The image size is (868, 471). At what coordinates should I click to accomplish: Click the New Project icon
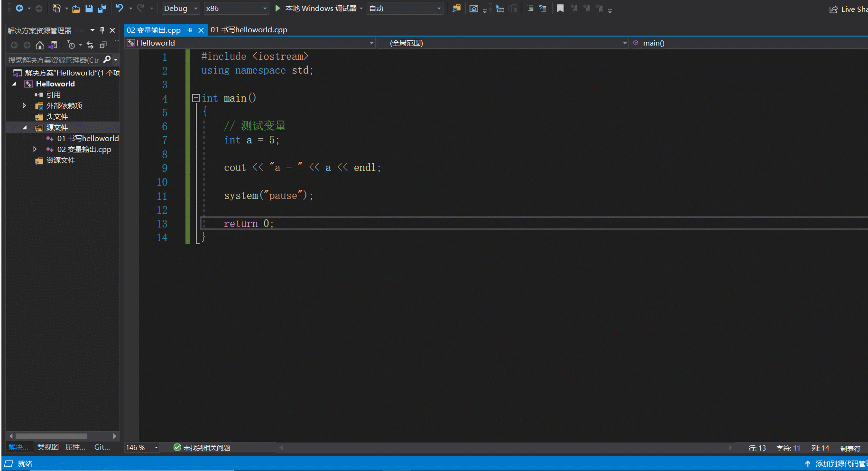(56, 8)
